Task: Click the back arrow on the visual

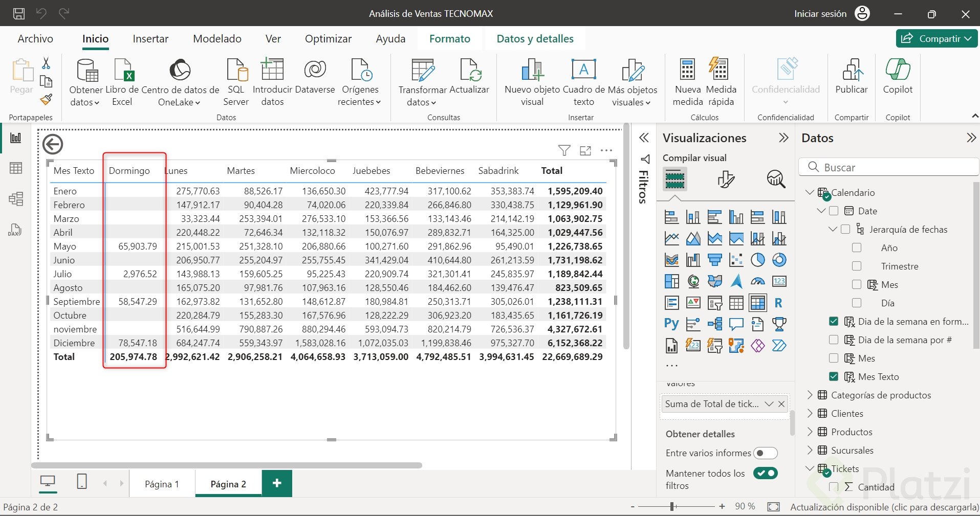Action: (53, 145)
